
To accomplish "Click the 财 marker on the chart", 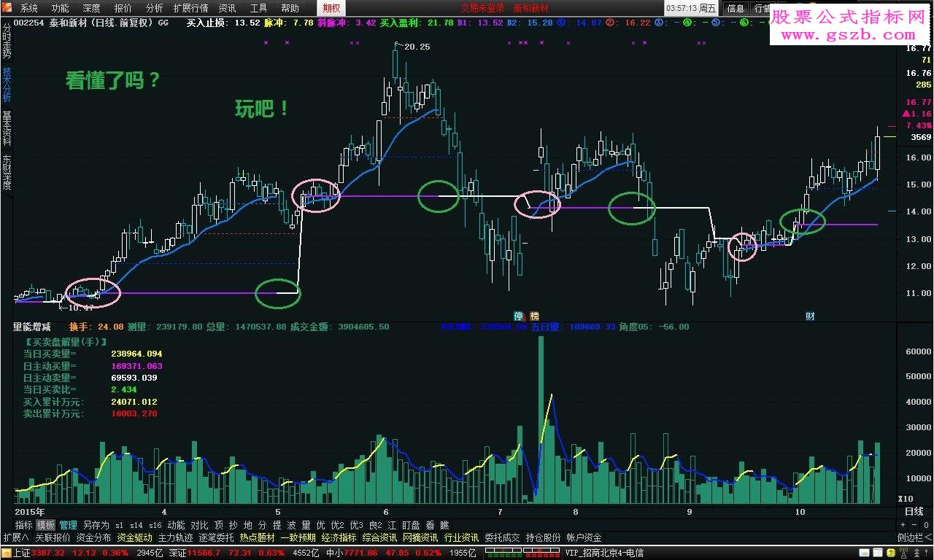I will (810, 316).
